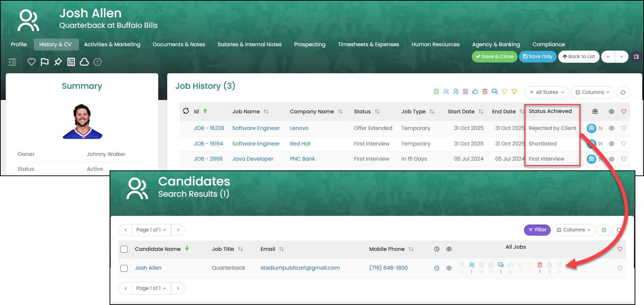
Task: Click the red trash icon in Josh Allen row
Action: pos(539,265)
